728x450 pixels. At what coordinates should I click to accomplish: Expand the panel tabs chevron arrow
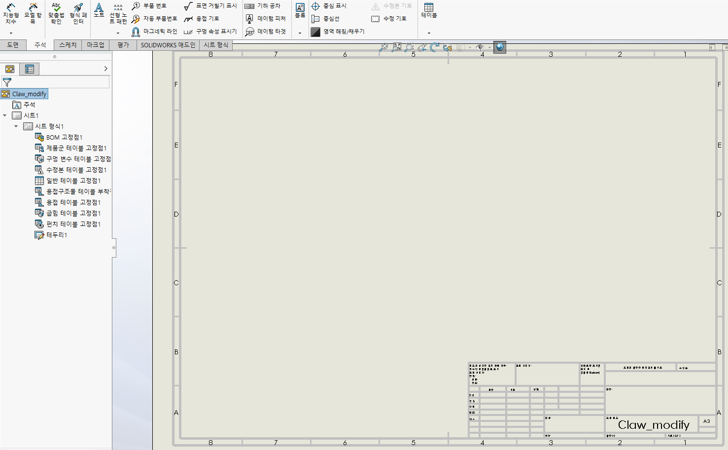coord(106,69)
